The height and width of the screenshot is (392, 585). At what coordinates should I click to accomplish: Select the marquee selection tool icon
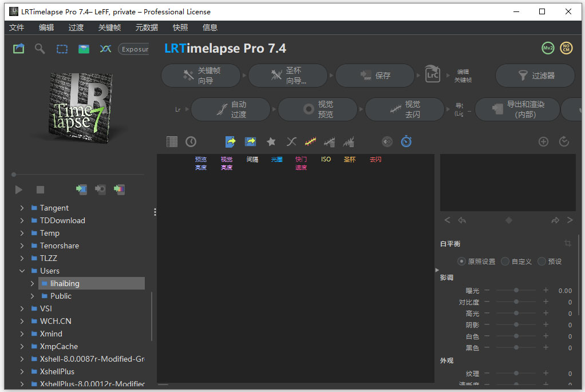click(x=61, y=49)
